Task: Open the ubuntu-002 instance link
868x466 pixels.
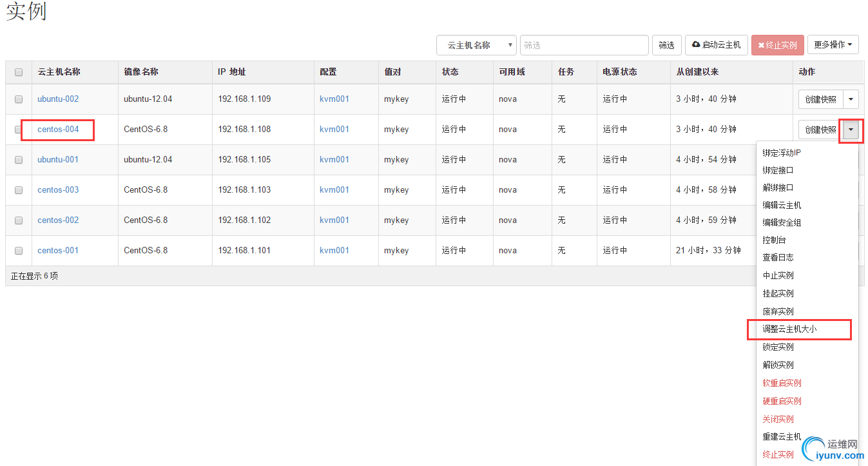Action: [x=58, y=99]
